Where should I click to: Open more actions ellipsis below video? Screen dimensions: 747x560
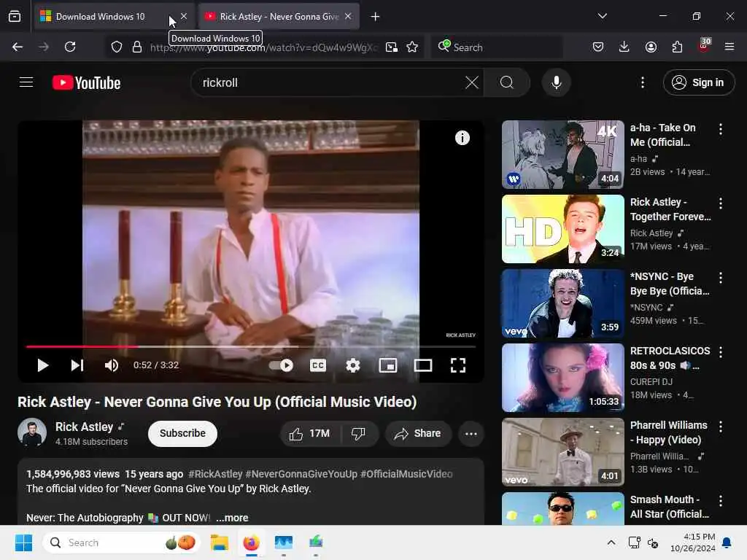[471, 433]
